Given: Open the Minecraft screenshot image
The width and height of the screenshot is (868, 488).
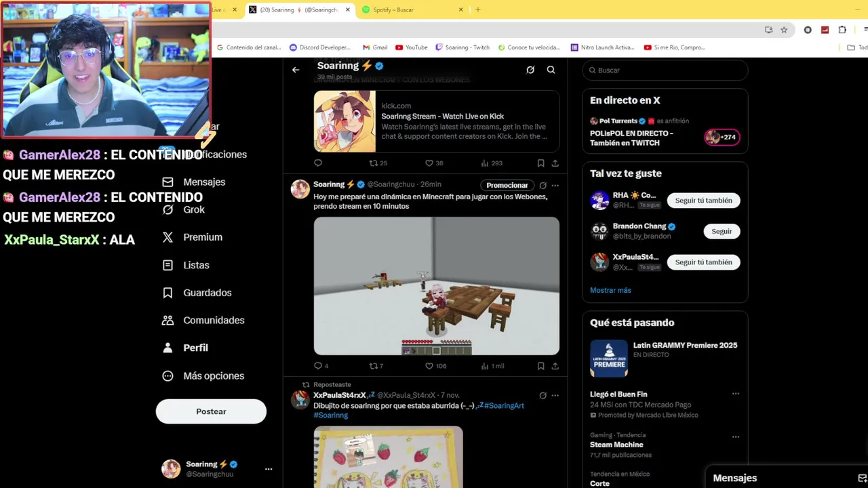Looking at the screenshot, I should (x=437, y=285).
